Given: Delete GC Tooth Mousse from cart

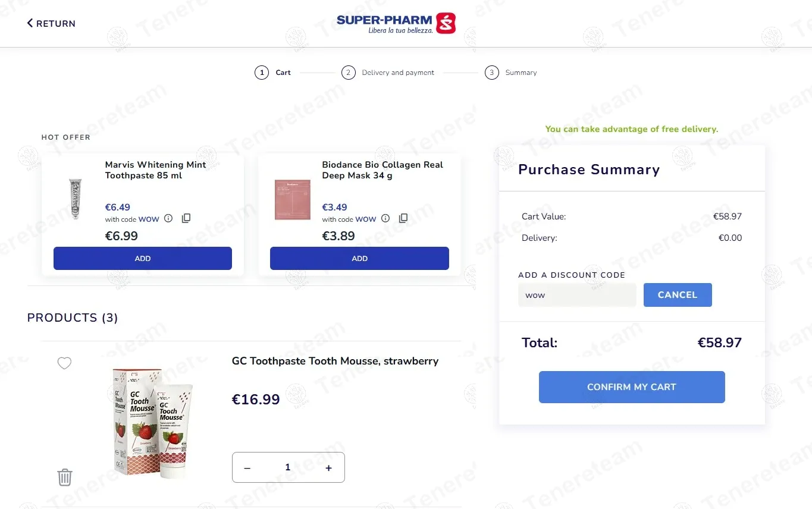Looking at the screenshot, I should pyautogui.click(x=64, y=477).
